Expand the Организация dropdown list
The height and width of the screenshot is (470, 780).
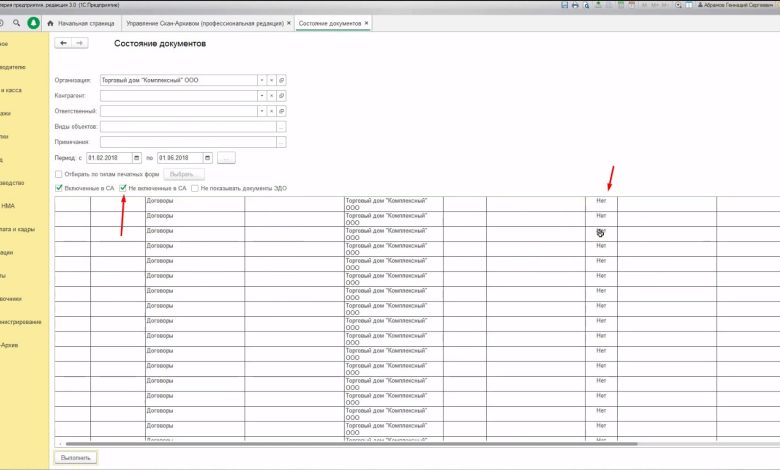262,80
